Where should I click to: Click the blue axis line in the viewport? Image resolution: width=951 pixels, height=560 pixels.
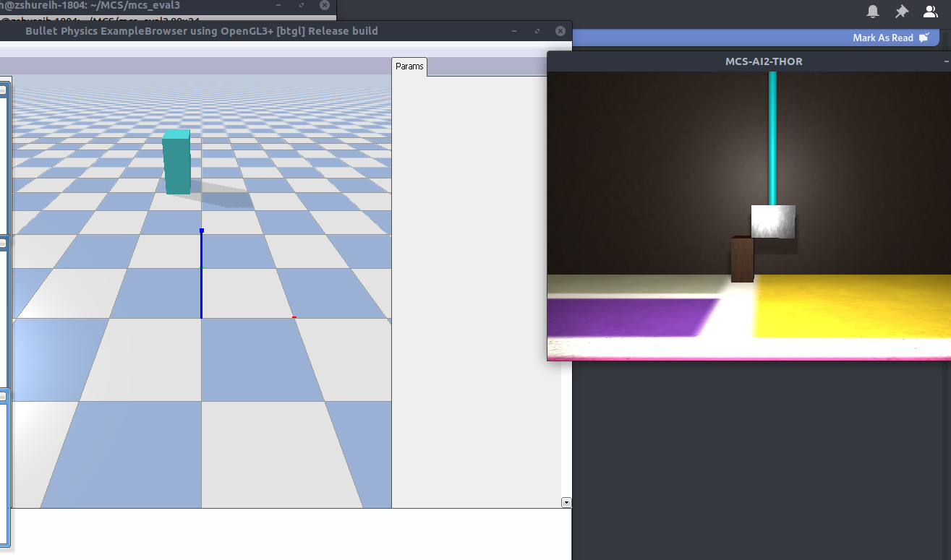tap(201, 275)
